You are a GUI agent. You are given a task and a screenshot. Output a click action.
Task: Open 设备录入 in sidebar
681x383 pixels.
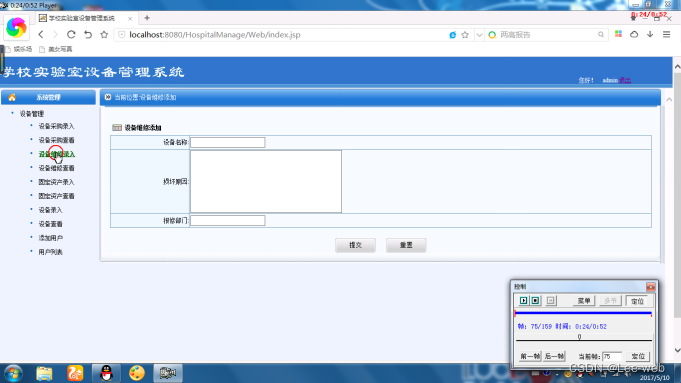point(50,210)
